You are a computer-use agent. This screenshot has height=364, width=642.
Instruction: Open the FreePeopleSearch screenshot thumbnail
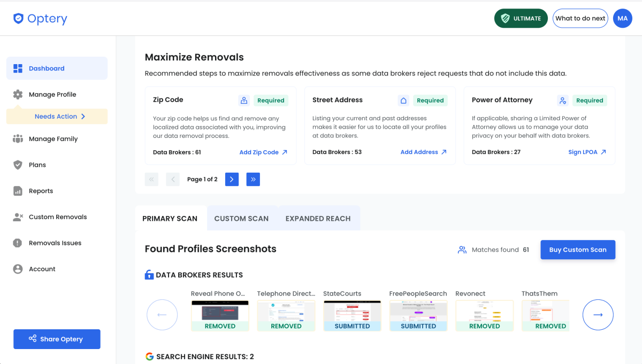tap(418, 315)
